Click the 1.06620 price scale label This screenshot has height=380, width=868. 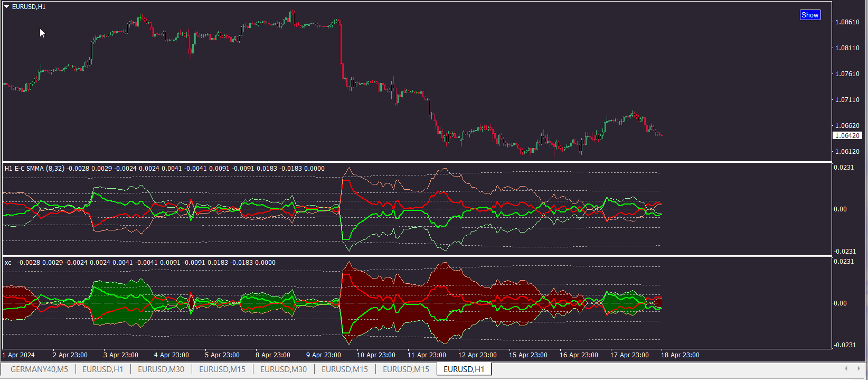[x=847, y=126]
